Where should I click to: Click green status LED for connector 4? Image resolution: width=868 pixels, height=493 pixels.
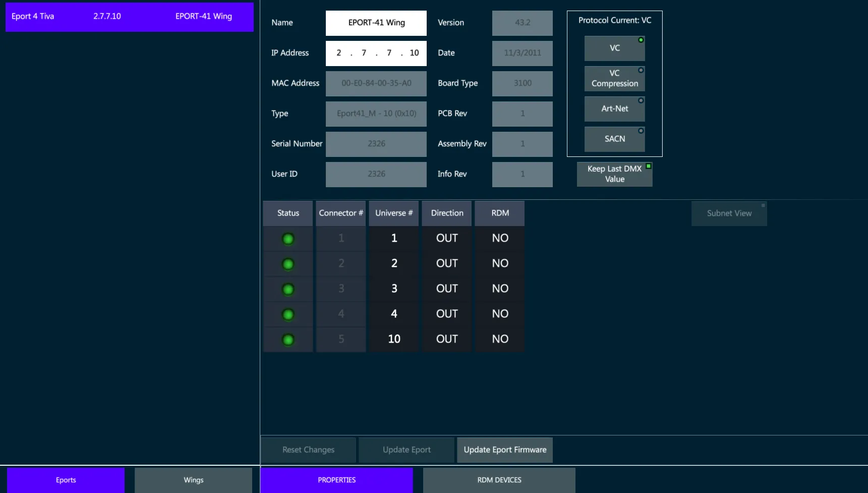click(288, 314)
